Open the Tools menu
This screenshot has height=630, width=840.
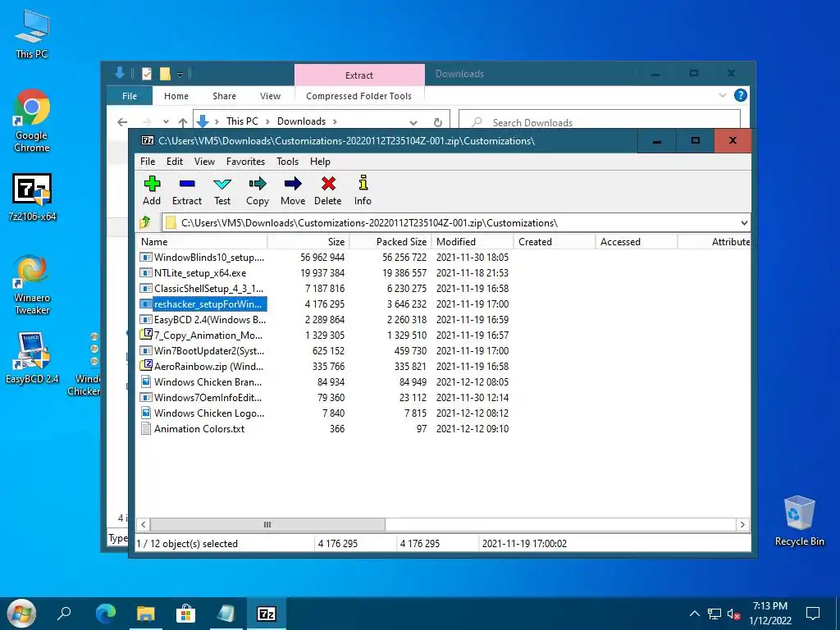288,162
